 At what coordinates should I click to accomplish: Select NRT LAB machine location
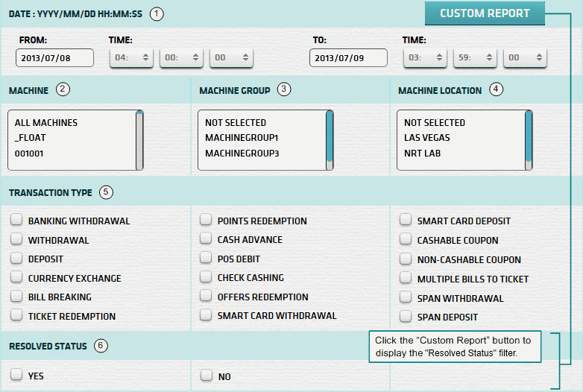[x=423, y=152]
